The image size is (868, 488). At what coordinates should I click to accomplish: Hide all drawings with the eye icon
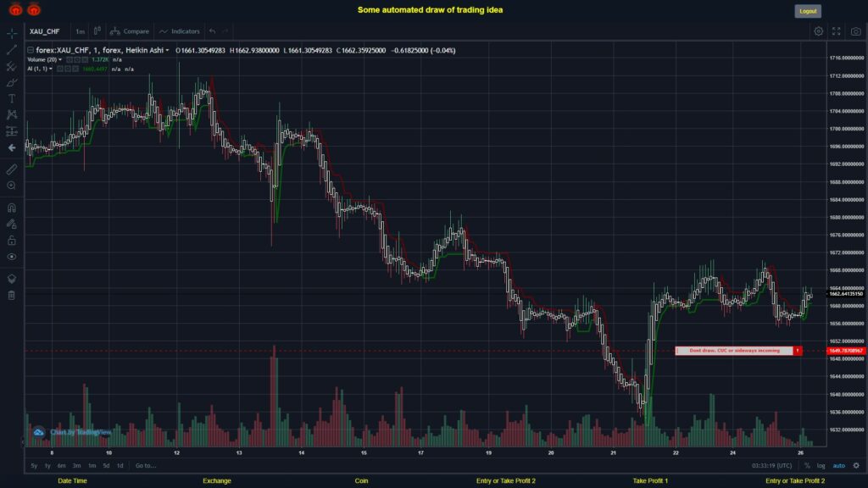(12, 257)
